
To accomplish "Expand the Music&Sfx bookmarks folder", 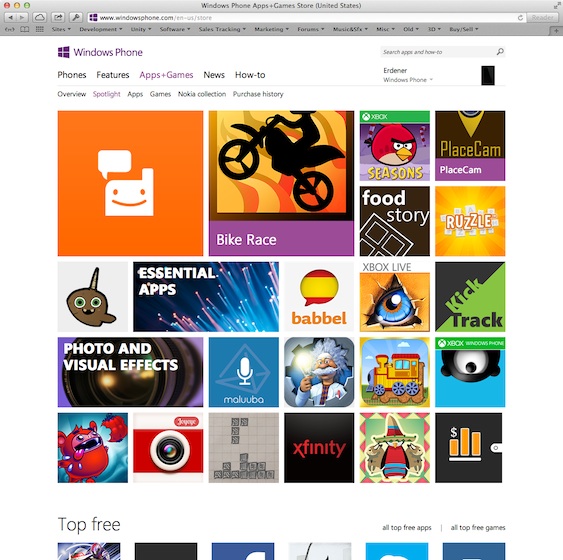I will coord(350,29).
